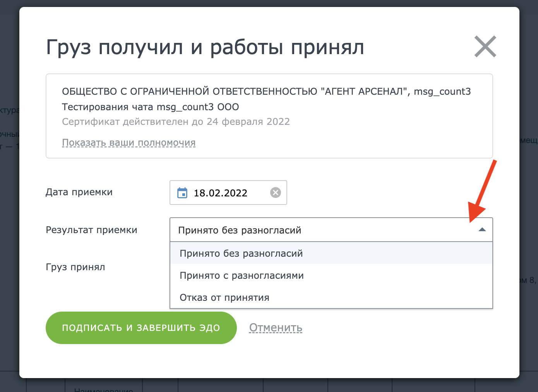This screenshot has width=538, height=392.
Task: Click the Дата приемки label
Action: click(79, 192)
